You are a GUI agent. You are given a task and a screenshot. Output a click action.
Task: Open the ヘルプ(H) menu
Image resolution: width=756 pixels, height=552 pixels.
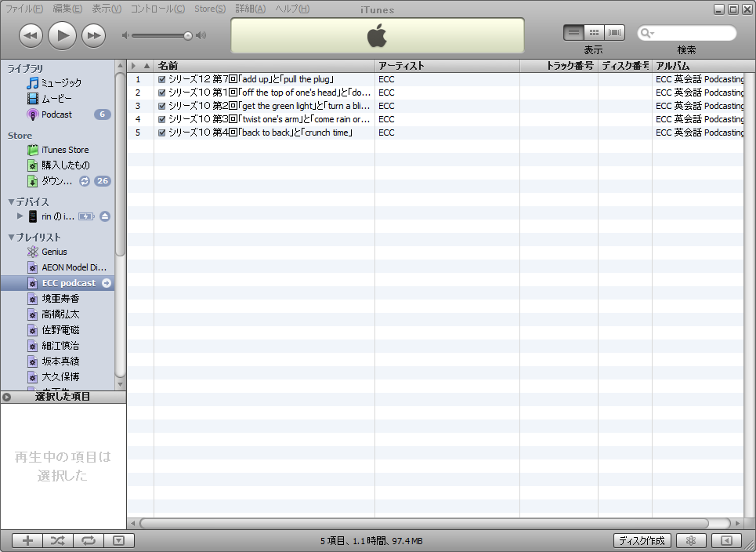[292, 9]
